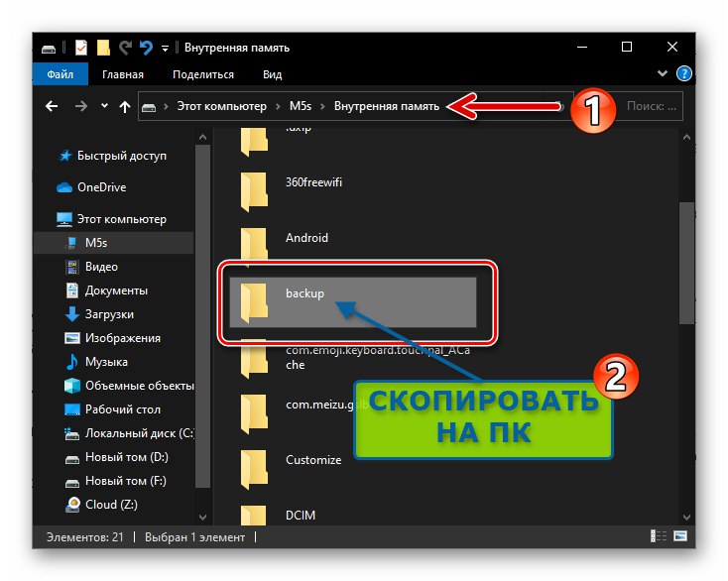
Task: Select the Android folder icon
Action: pos(254,247)
